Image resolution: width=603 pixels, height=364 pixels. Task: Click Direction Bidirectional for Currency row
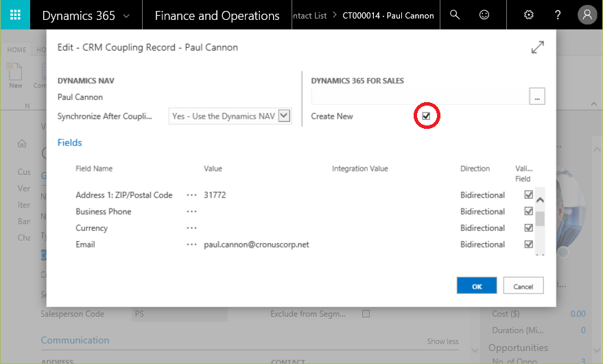(483, 228)
